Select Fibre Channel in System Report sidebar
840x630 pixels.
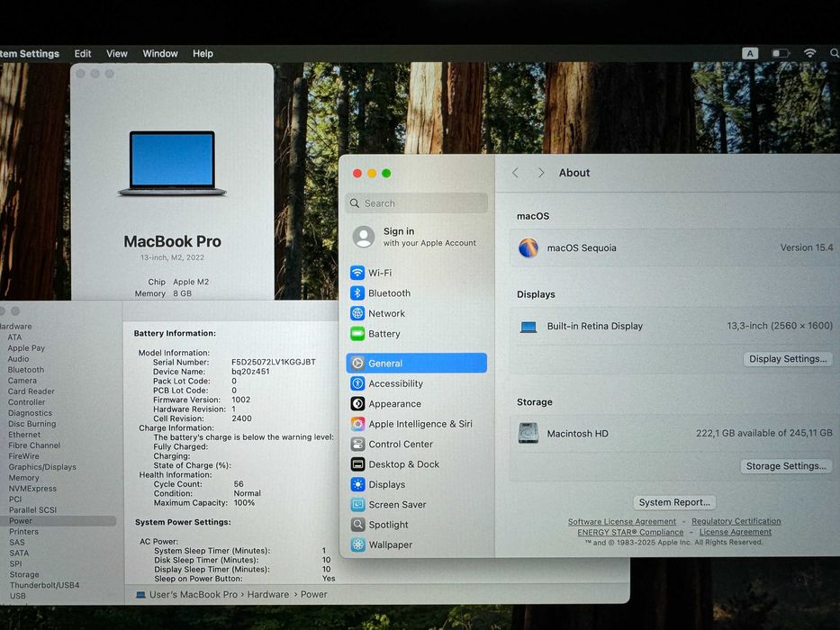pos(34,445)
